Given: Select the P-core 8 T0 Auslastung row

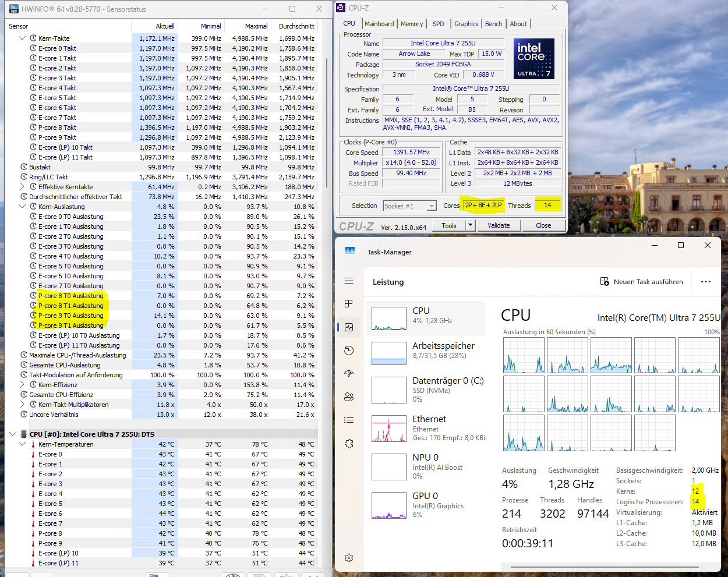Looking at the screenshot, I should point(162,296).
